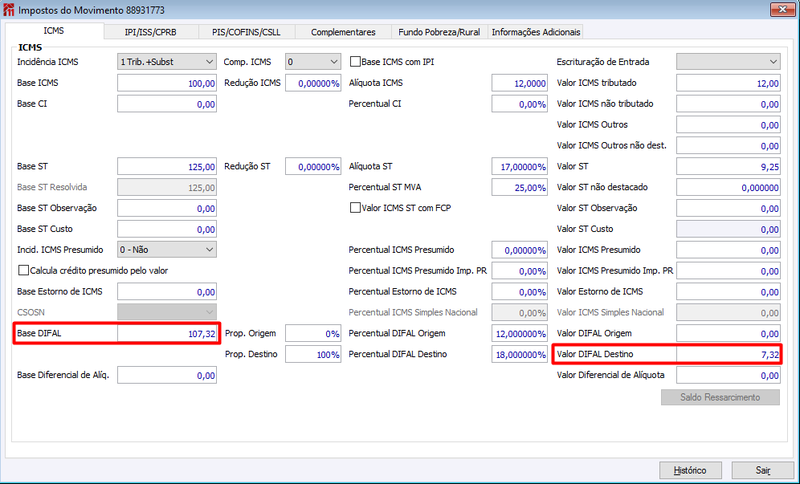Click the Valor ST Custo field
800x484 pixels.
click(x=728, y=230)
